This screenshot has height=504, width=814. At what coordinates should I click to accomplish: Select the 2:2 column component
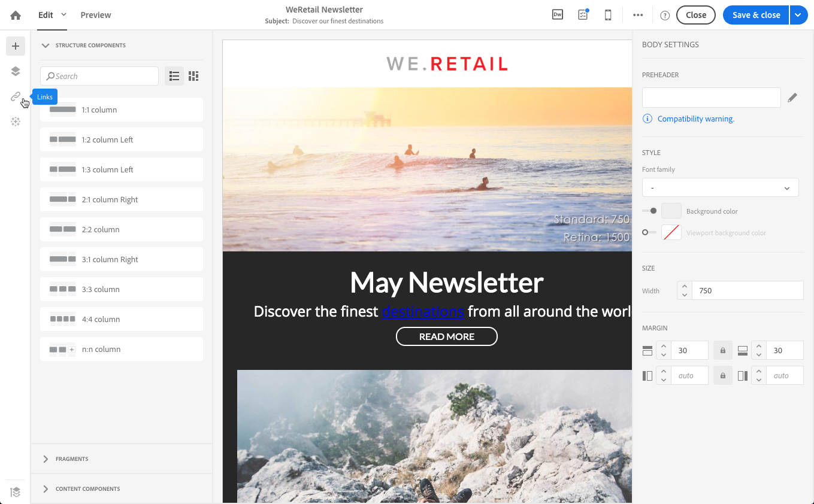pyautogui.click(x=122, y=229)
